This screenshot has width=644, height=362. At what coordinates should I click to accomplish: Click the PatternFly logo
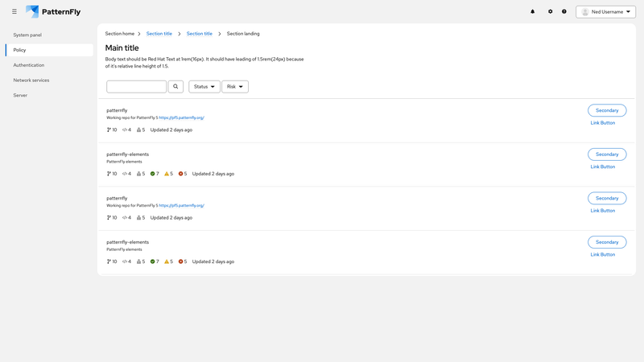[x=53, y=11]
